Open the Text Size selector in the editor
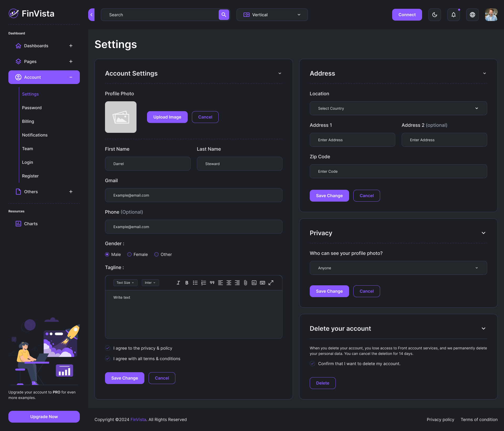Screen dimensions: 504x431 (x=125, y=283)
